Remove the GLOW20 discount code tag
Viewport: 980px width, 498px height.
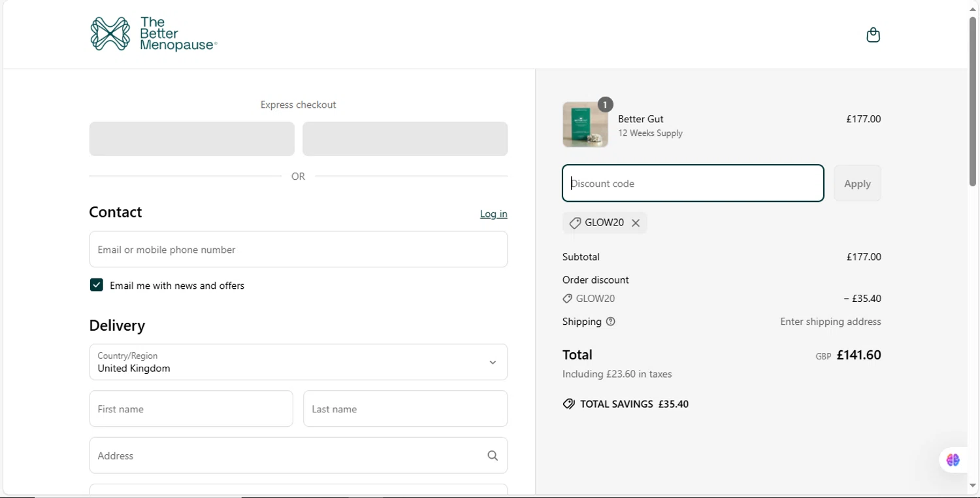click(636, 223)
